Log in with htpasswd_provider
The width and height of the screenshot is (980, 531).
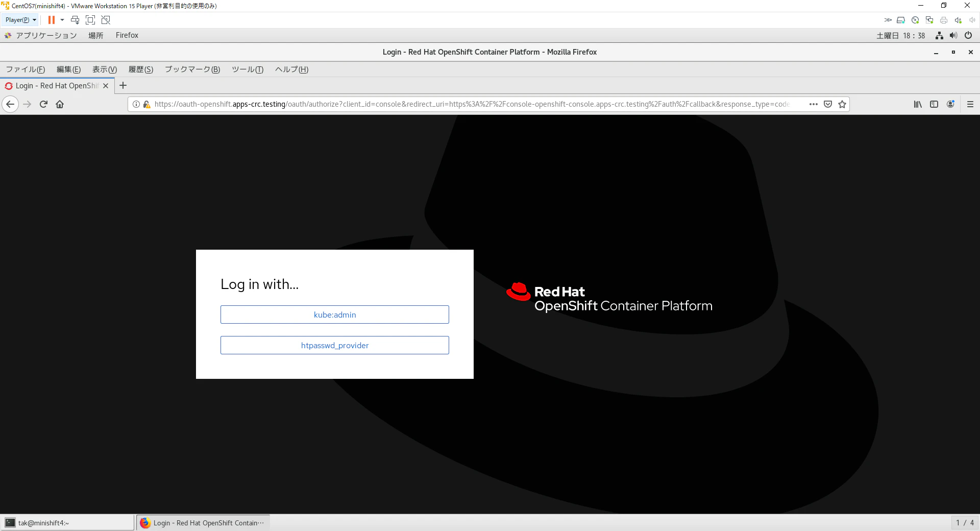335,345
